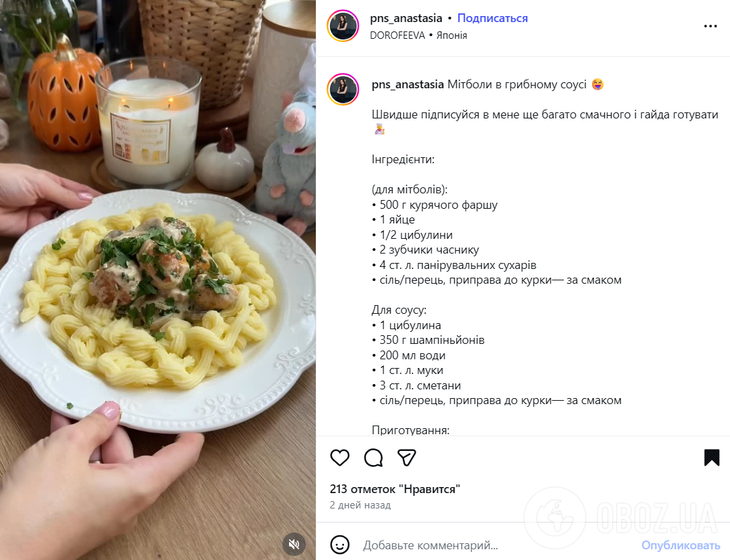Unmute the video with the speaker icon
This screenshot has width=730, height=560.
tap(294, 544)
